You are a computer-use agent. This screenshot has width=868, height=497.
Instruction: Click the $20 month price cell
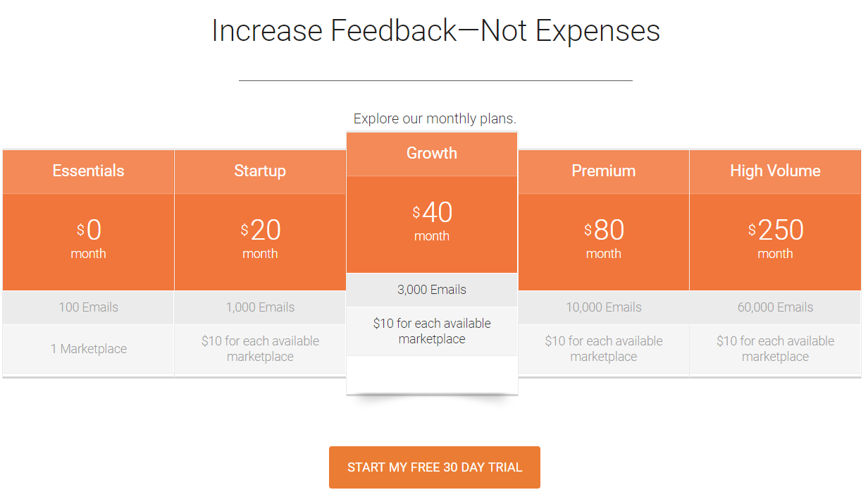point(260,240)
